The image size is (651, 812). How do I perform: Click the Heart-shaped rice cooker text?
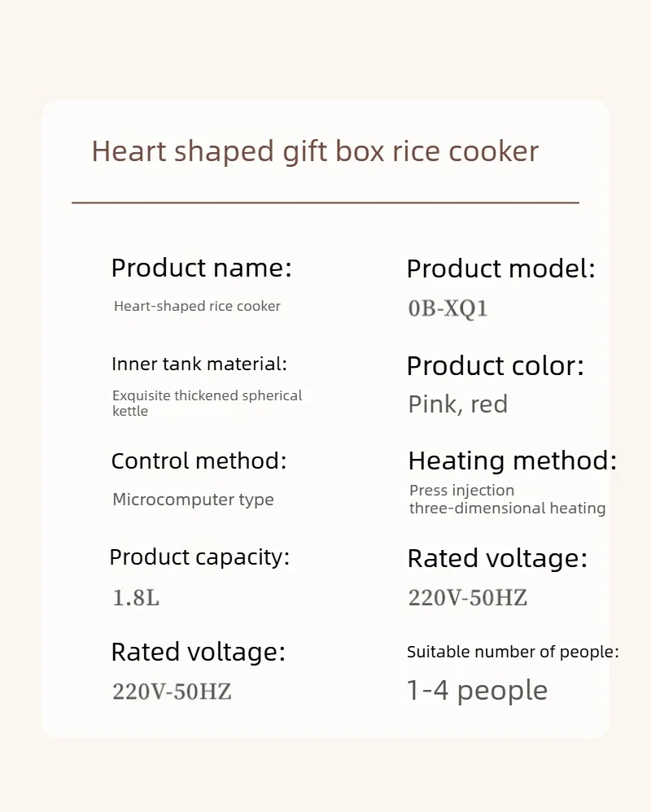coord(197,306)
